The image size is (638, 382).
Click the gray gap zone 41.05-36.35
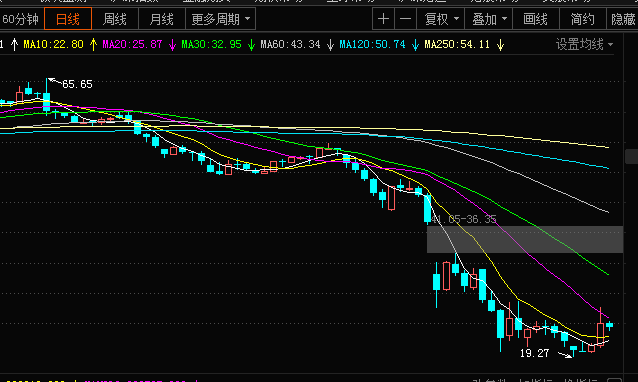pos(525,240)
